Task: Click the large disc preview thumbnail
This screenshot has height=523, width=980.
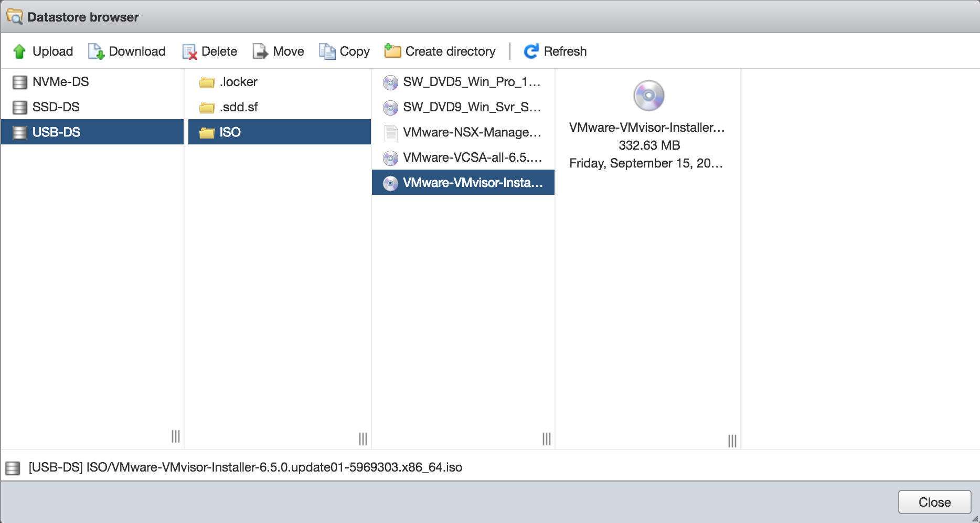Action: pyautogui.click(x=649, y=96)
